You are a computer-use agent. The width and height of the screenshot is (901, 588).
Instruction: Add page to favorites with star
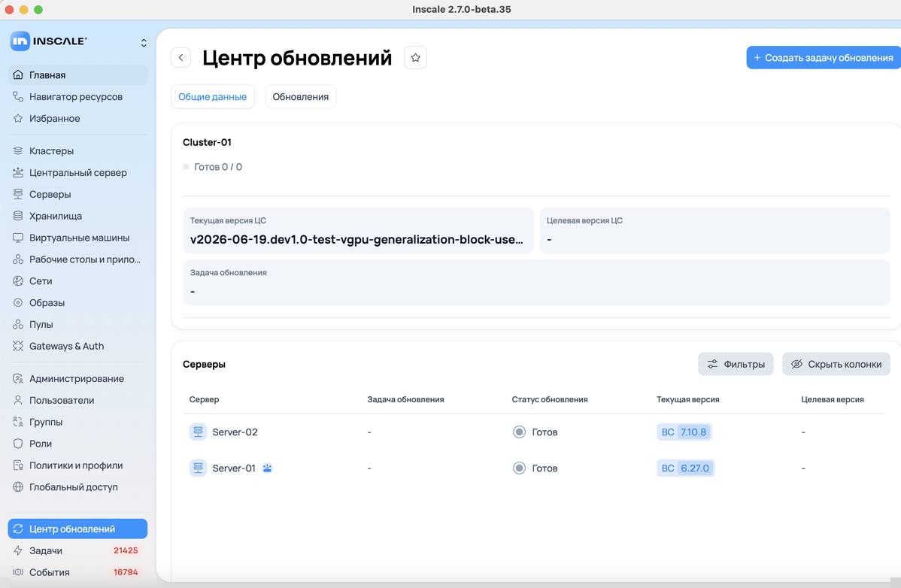coord(415,57)
